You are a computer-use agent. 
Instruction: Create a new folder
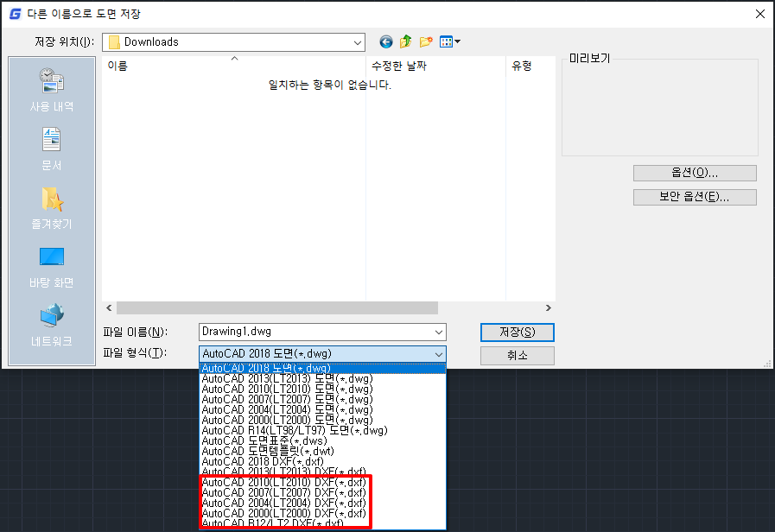[426, 42]
